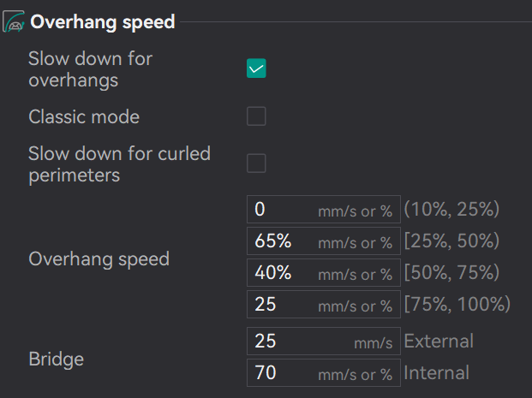
Task: Click the Bridge setting label
Action: 56,359
